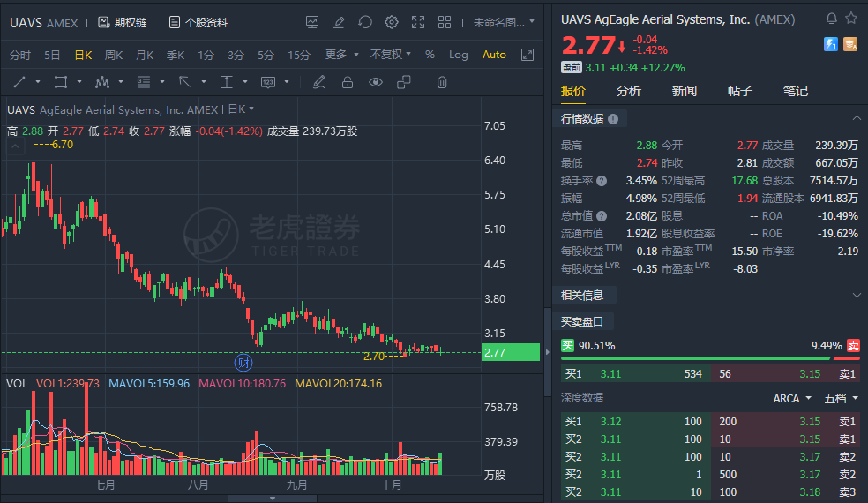Screen dimensions: 868x503
Task: Select the 3分 three-minute period
Action: click(x=236, y=55)
